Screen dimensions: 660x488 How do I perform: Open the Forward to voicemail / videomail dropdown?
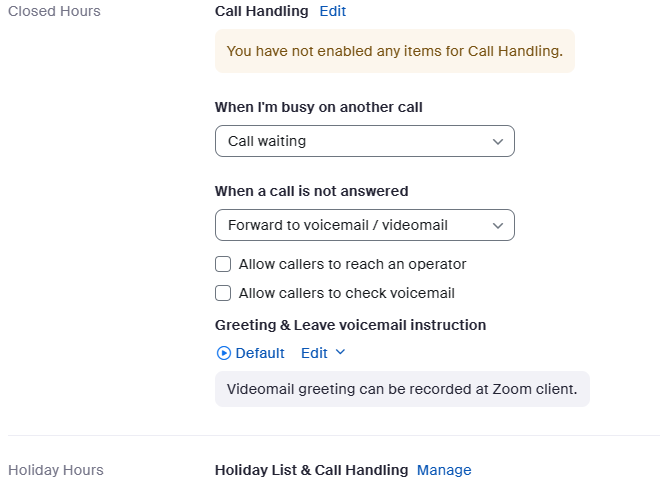coord(364,225)
